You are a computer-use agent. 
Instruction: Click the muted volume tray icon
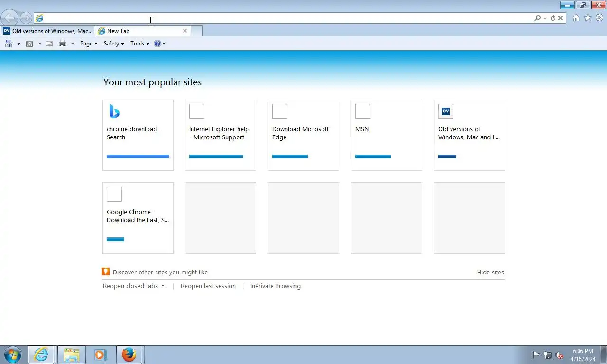coord(560,355)
